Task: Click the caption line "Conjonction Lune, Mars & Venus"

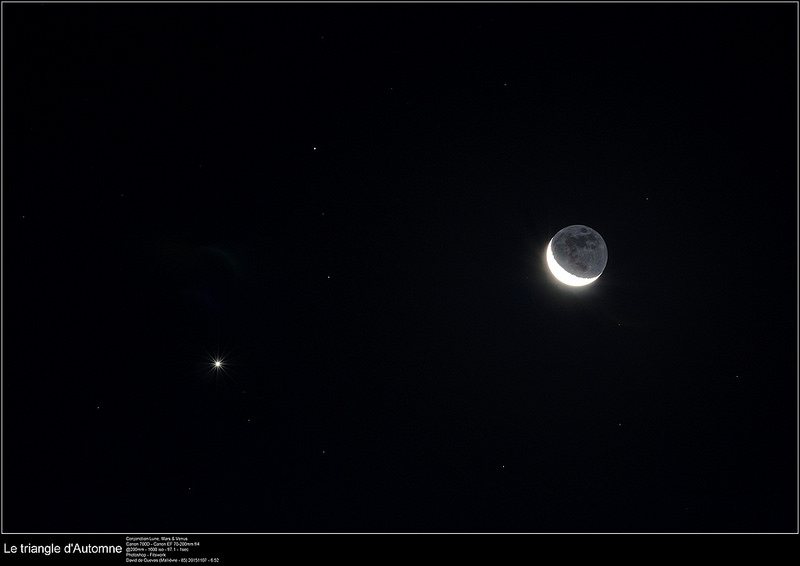Action: tap(157, 538)
